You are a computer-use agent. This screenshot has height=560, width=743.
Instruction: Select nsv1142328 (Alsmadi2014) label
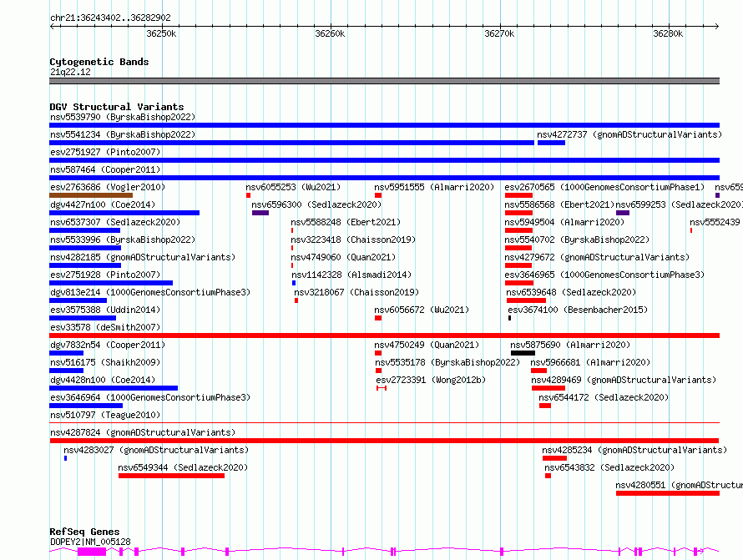click(351, 275)
